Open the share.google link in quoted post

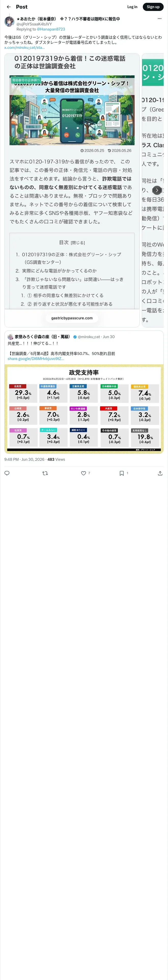tap(36, 359)
